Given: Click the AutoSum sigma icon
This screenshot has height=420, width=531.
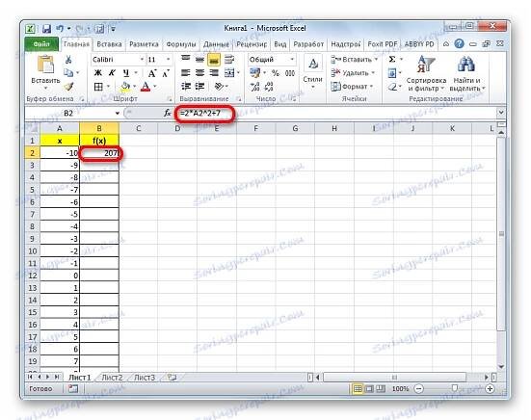Looking at the screenshot, I should tap(392, 60).
